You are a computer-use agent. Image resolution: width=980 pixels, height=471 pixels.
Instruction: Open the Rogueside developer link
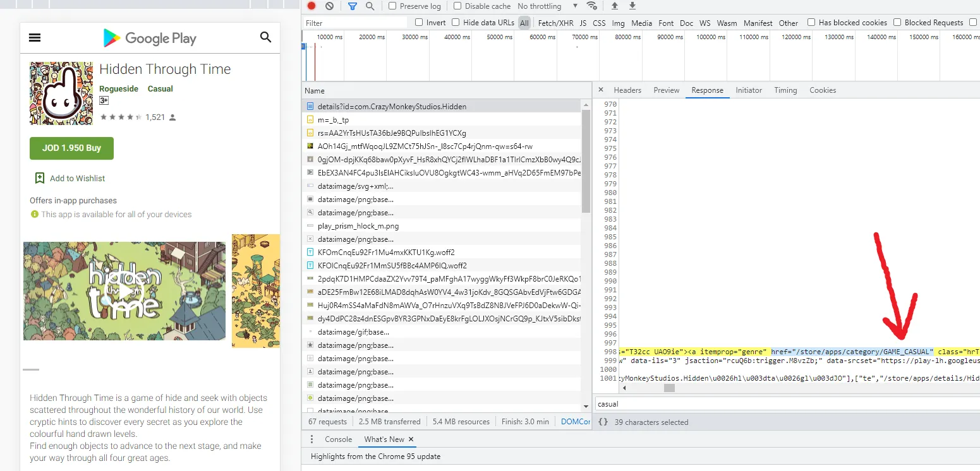119,89
